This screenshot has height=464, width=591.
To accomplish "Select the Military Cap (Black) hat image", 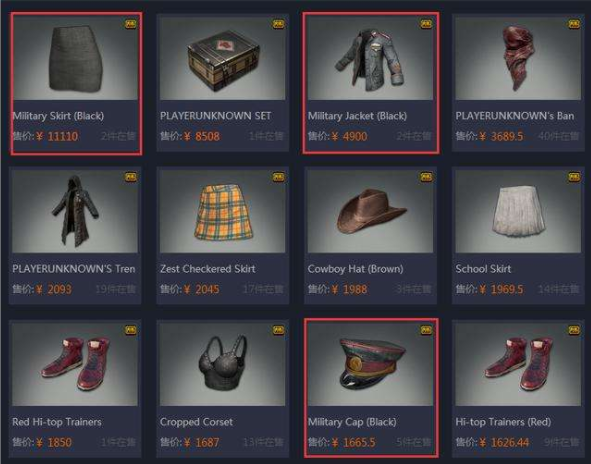I will pos(370,364).
